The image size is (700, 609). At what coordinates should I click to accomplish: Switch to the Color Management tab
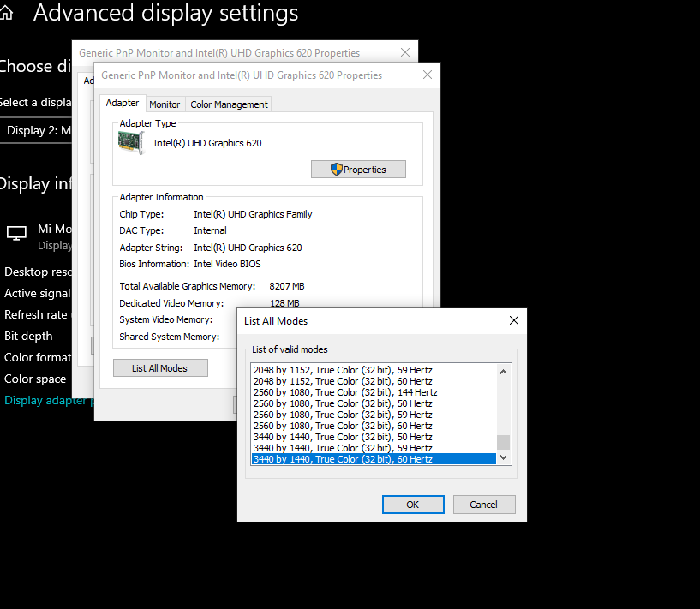pyautogui.click(x=229, y=104)
